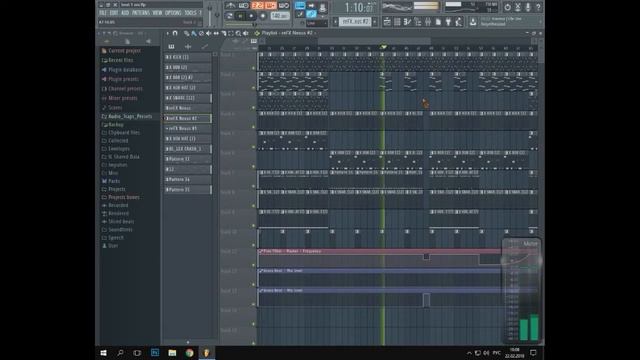The width and height of the screenshot is (640, 360).
Task: Open the EDIT menu
Action: 114,13
